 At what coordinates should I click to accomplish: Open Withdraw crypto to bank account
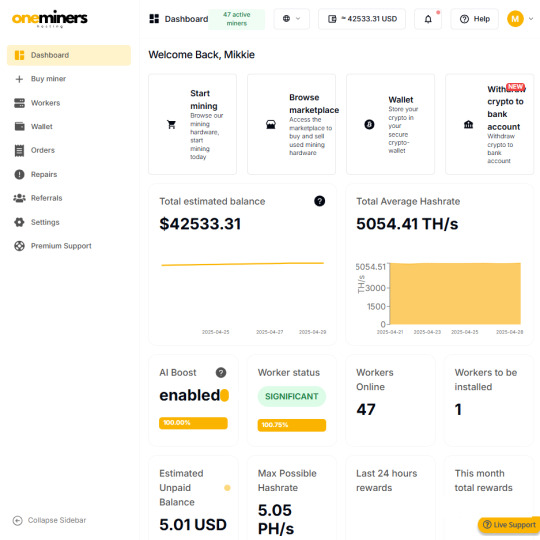coord(489,124)
